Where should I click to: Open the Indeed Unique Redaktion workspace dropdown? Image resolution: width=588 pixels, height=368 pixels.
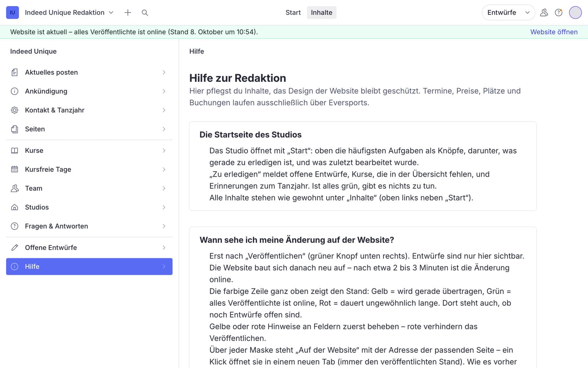pyautogui.click(x=69, y=13)
